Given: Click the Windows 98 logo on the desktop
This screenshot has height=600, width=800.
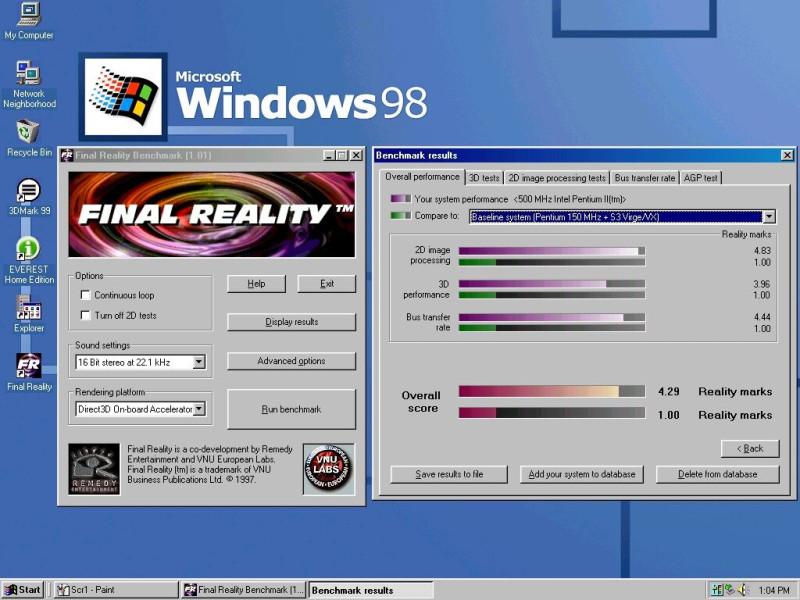Looking at the screenshot, I should (x=123, y=96).
